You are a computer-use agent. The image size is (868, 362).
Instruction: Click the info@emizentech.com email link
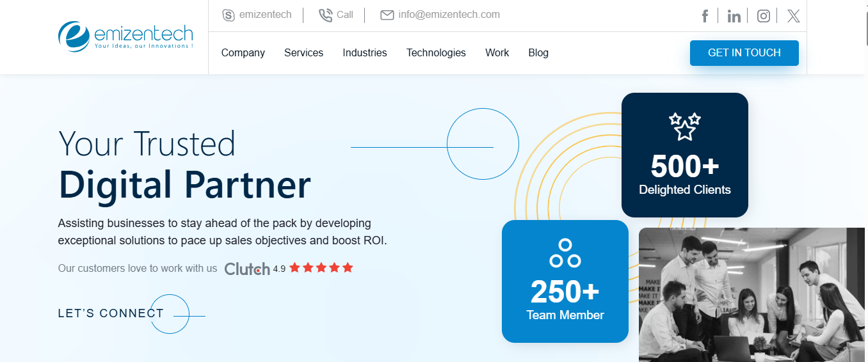click(449, 15)
